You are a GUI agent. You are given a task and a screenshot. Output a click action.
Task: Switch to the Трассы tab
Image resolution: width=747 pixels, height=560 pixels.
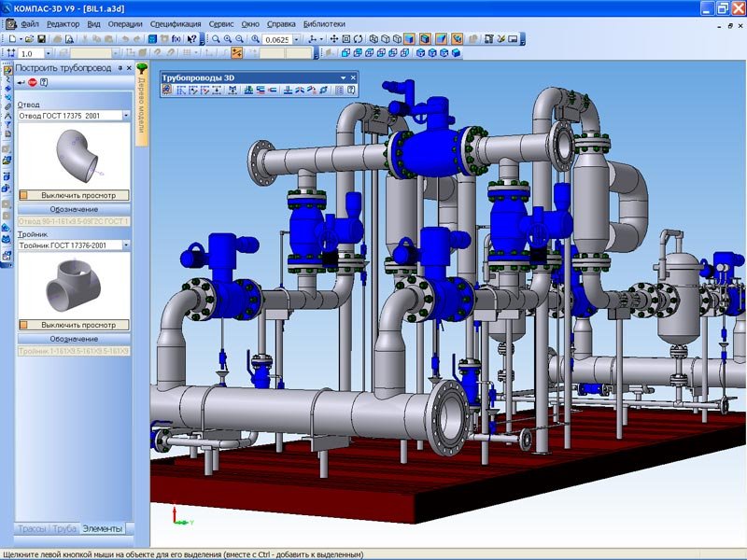point(32,528)
